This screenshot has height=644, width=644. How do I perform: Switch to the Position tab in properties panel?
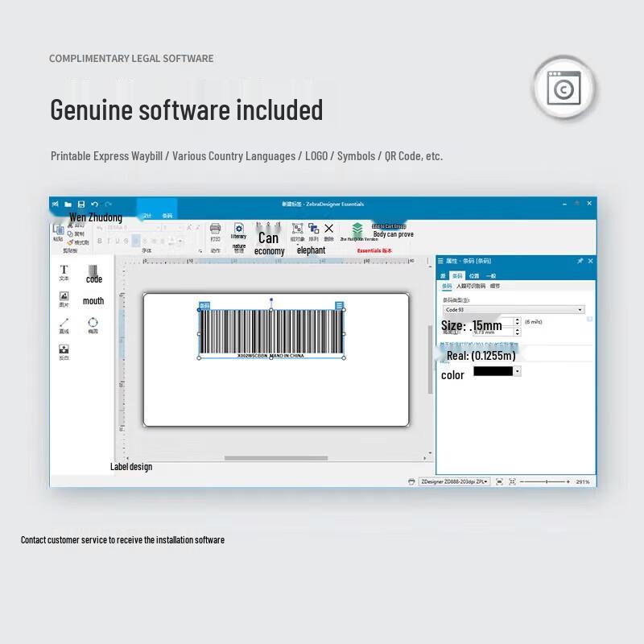474,275
